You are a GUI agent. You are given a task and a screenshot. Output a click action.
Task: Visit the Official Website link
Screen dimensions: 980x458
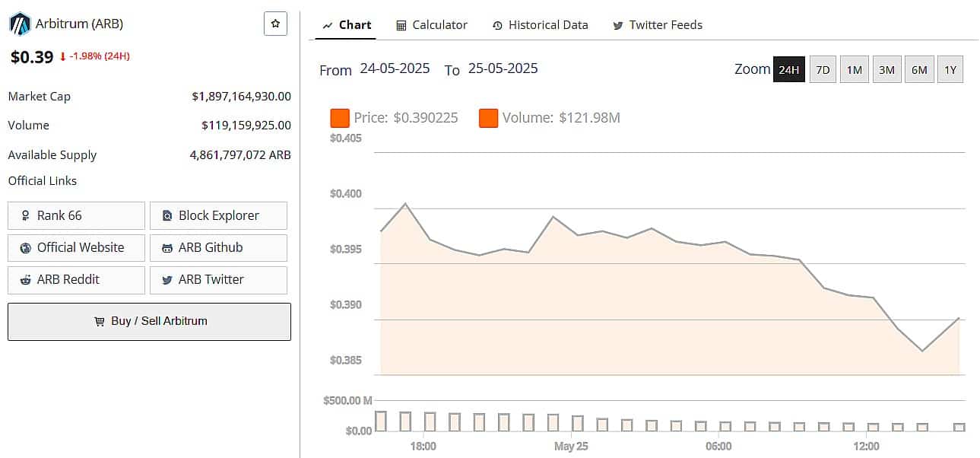76,247
